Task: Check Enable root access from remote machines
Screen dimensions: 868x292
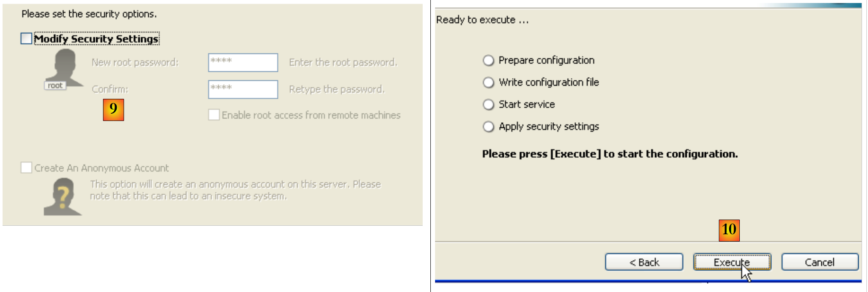Action: coord(214,115)
